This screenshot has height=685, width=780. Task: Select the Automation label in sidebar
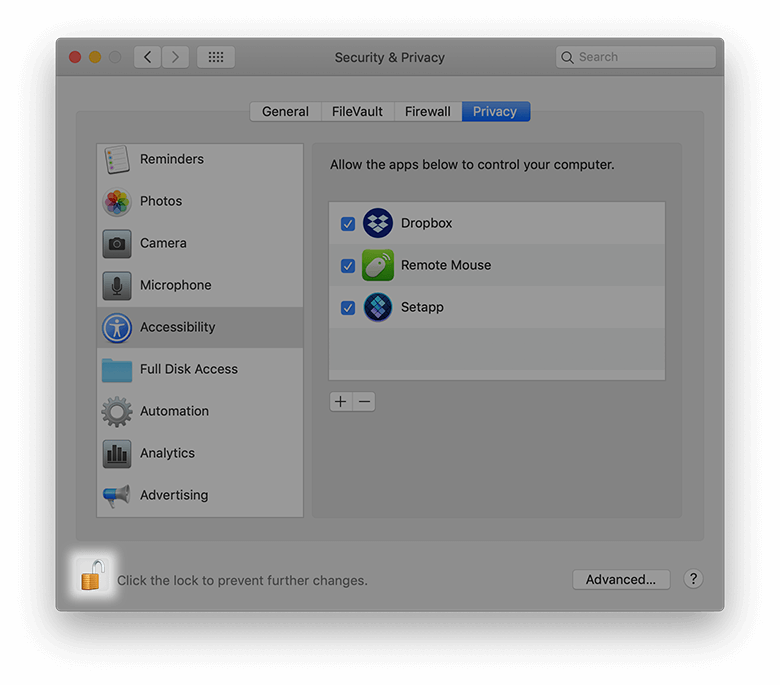tap(174, 411)
